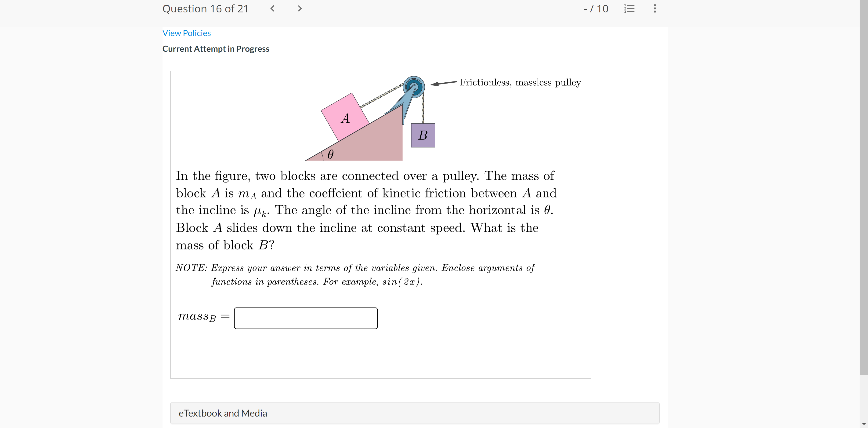
Task: Select the Question 16 of 21 heading
Action: 206,8
